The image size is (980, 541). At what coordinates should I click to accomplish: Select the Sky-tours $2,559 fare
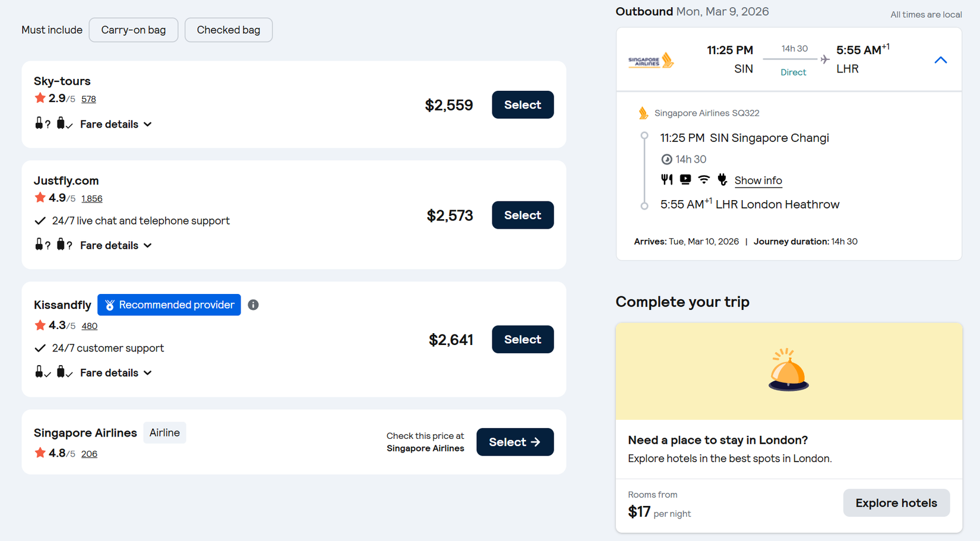click(523, 105)
